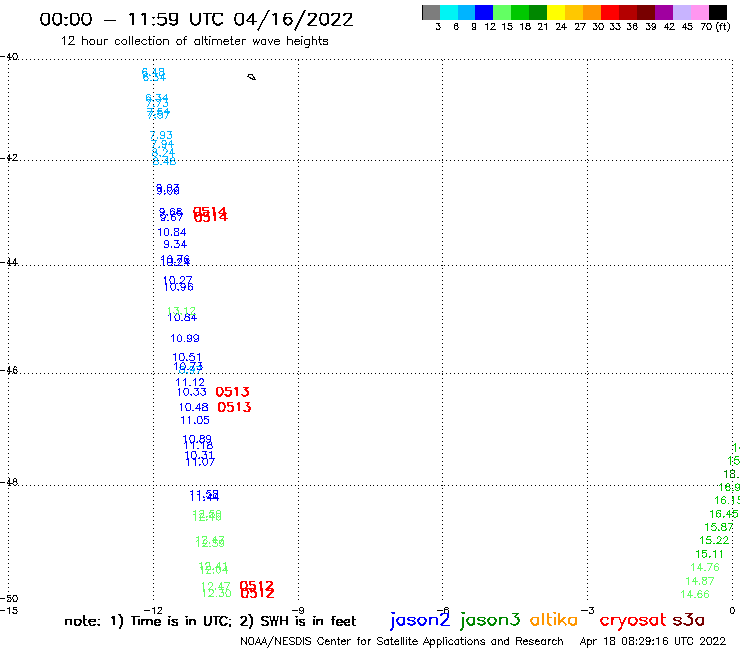Click the purple swatch in the legend
This screenshot has width=740, height=650.
pyautogui.click(x=664, y=12)
